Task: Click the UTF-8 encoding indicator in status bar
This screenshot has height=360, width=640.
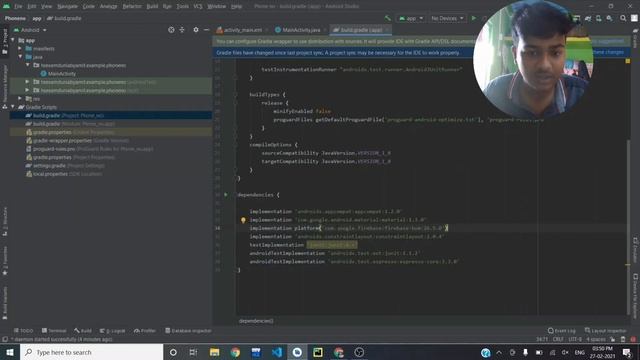Action: 575,339
